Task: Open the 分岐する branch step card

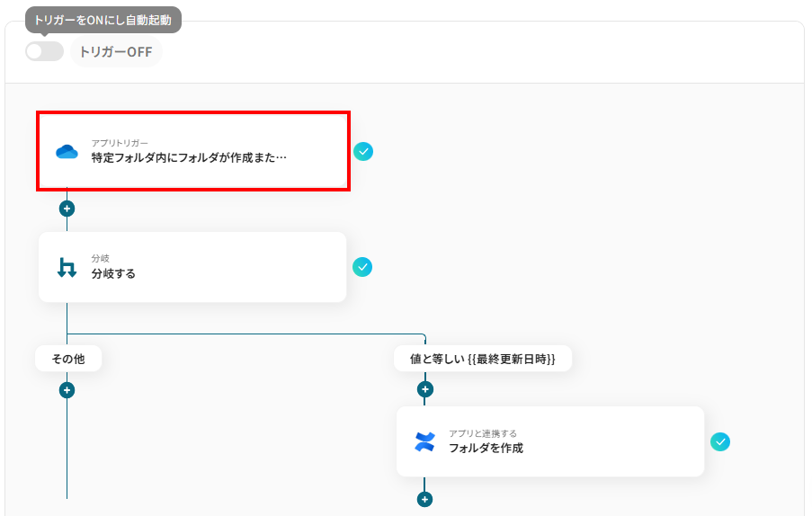Action: point(192,267)
